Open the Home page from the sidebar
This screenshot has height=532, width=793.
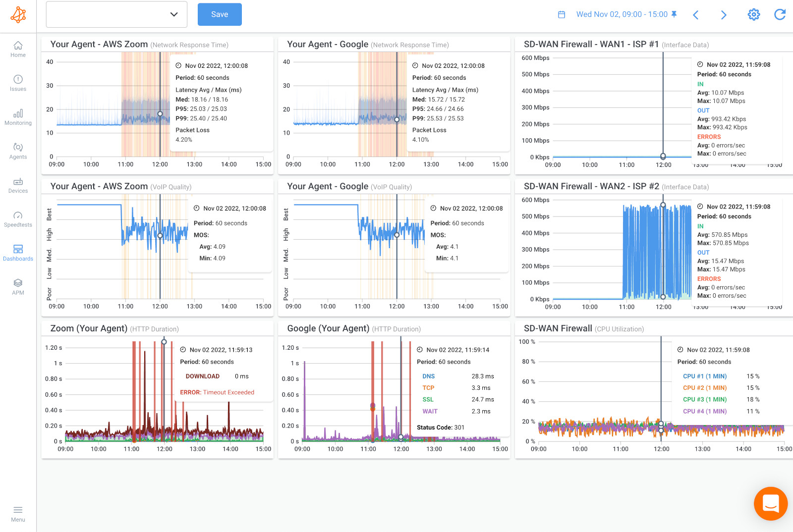coord(18,48)
